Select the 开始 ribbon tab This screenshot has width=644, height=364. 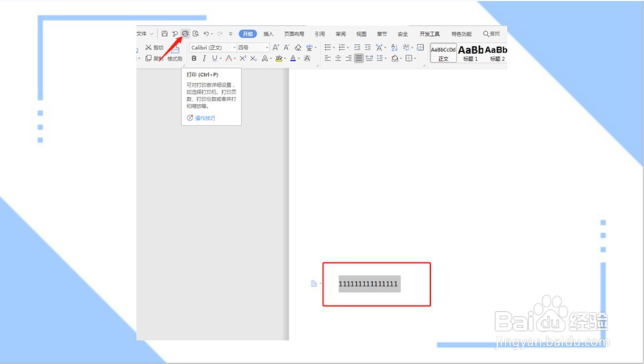coord(248,34)
